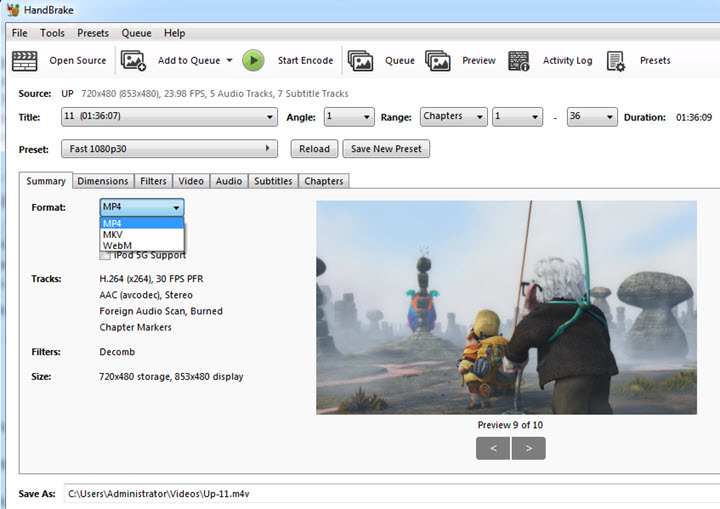Expand the Add to Queue dropdown arrow

tap(230, 60)
